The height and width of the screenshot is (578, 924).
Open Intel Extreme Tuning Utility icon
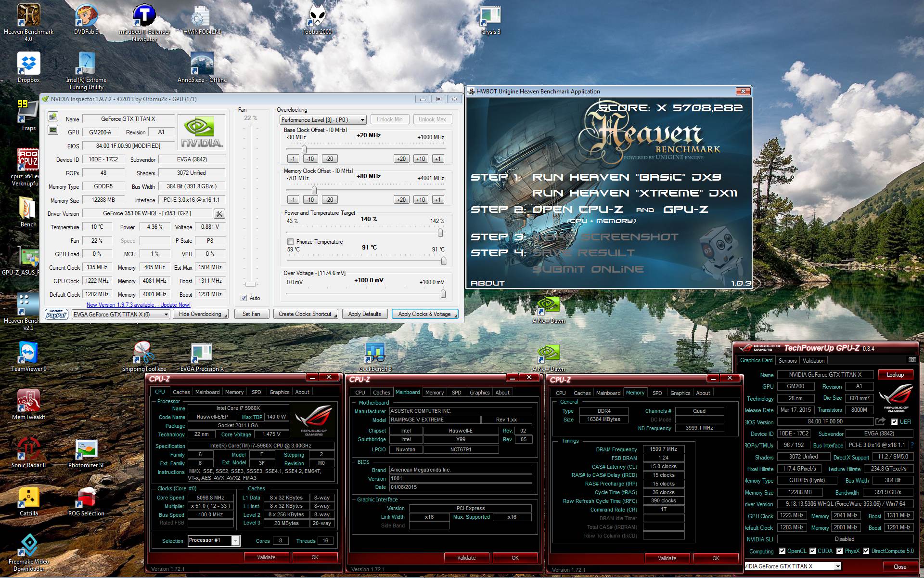point(86,71)
